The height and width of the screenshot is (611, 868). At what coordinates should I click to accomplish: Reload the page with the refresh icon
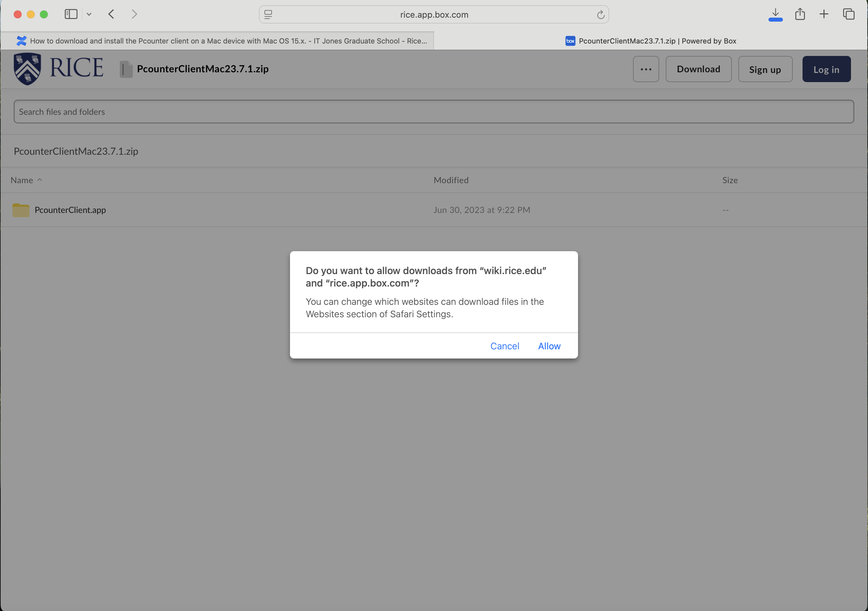pos(600,15)
